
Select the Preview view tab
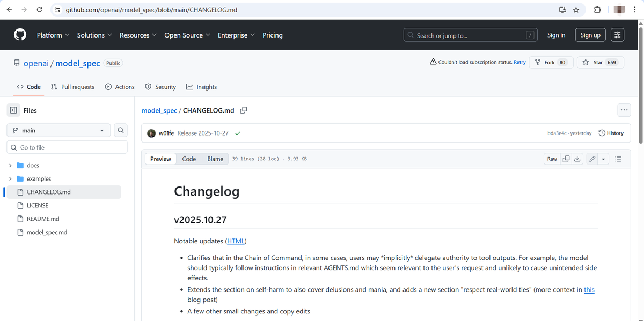(160, 159)
